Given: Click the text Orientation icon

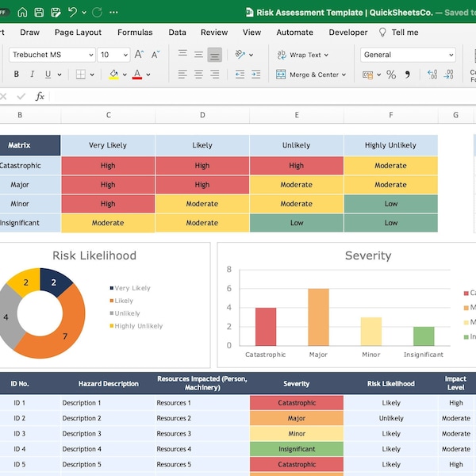Looking at the screenshot, I should (240, 55).
